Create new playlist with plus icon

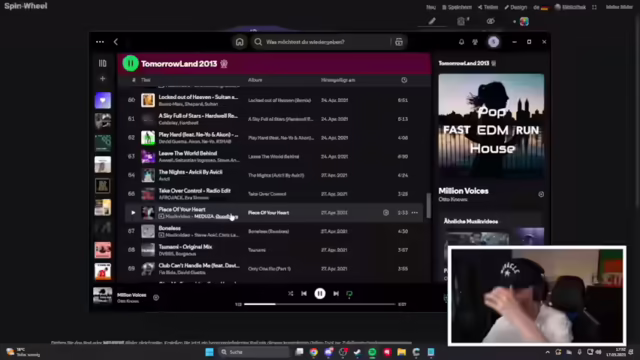pos(102,78)
